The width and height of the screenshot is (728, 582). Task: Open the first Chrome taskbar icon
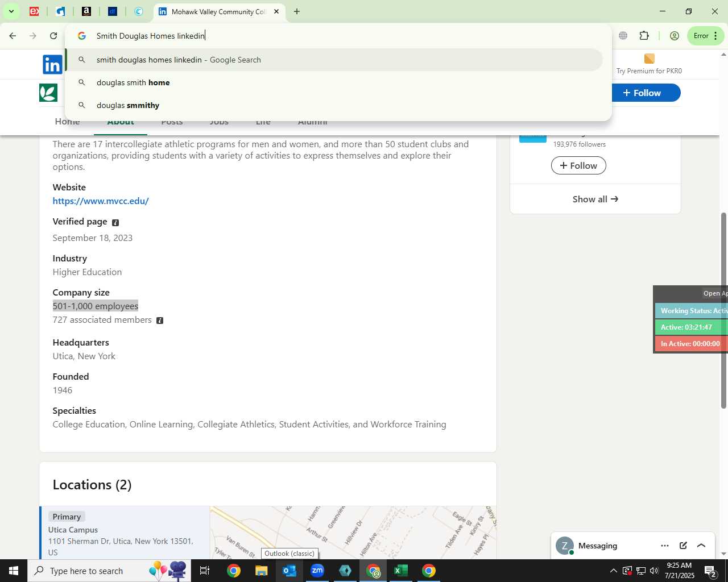[234, 571]
